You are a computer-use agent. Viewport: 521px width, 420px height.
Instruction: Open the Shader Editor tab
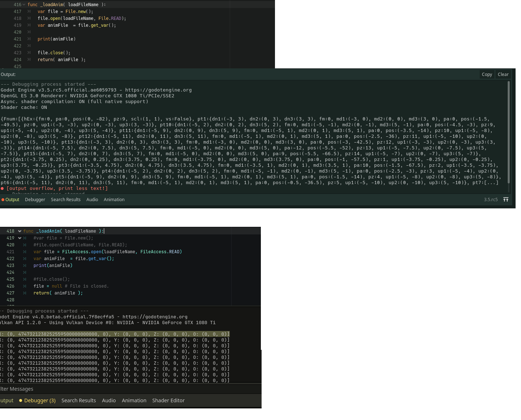click(x=168, y=400)
